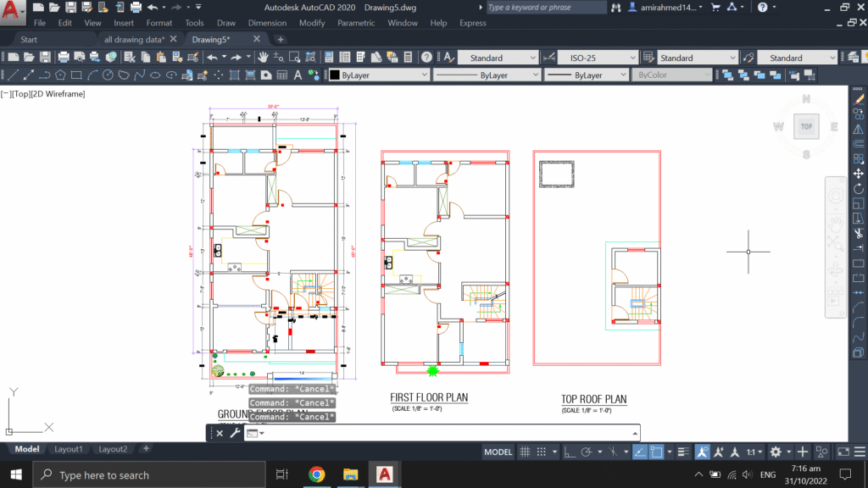Image resolution: width=868 pixels, height=488 pixels.
Task: Open the Text Style manager icon
Action: (x=449, y=57)
